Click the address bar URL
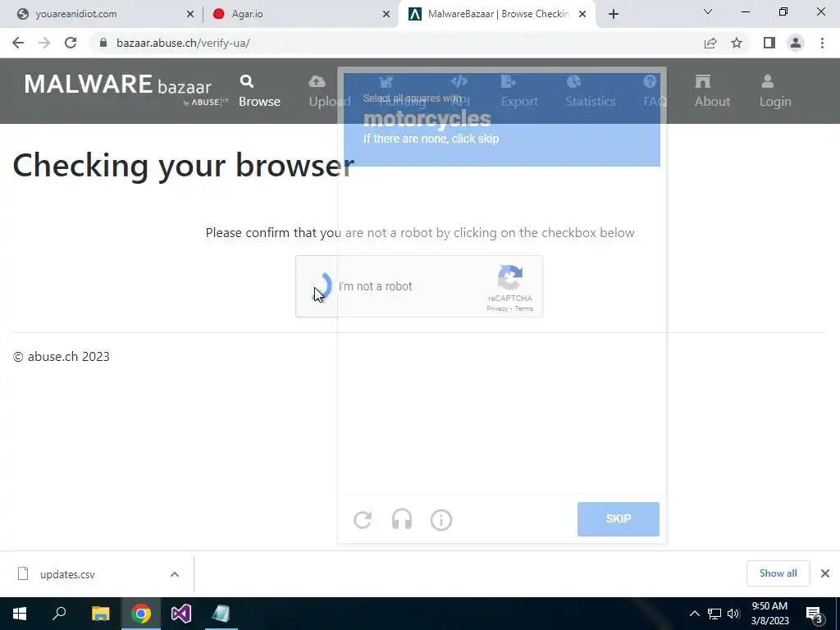This screenshot has width=840, height=630. (183, 43)
